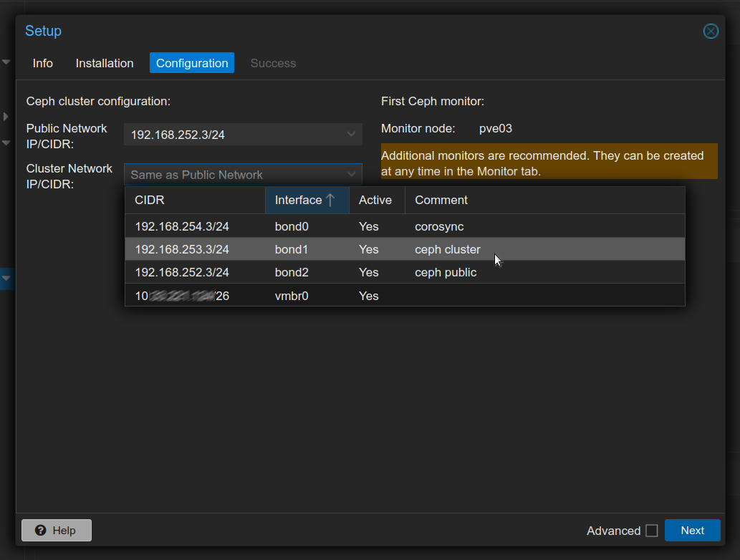Click the blue highlighted arrow at sidebar bottom
The image size is (740, 560).
[6, 279]
